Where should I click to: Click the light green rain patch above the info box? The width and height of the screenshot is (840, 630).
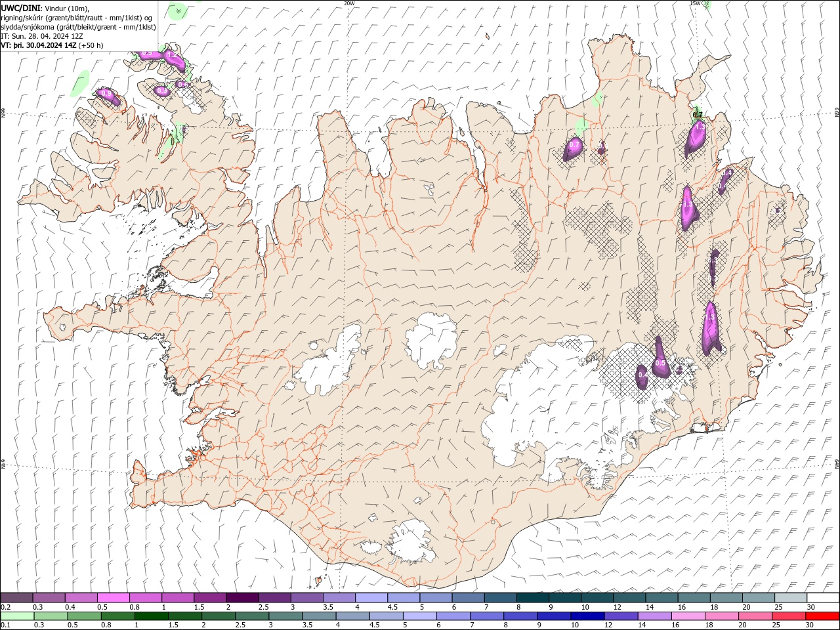(176, 9)
